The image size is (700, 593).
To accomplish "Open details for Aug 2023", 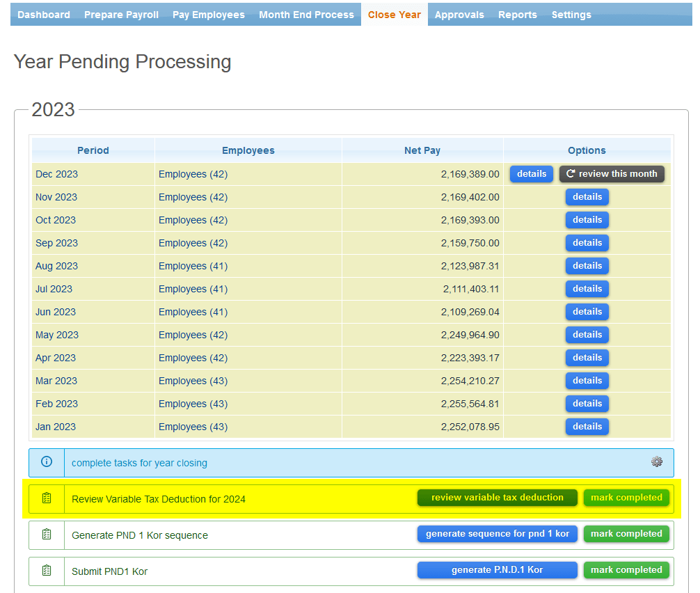I will (587, 266).
